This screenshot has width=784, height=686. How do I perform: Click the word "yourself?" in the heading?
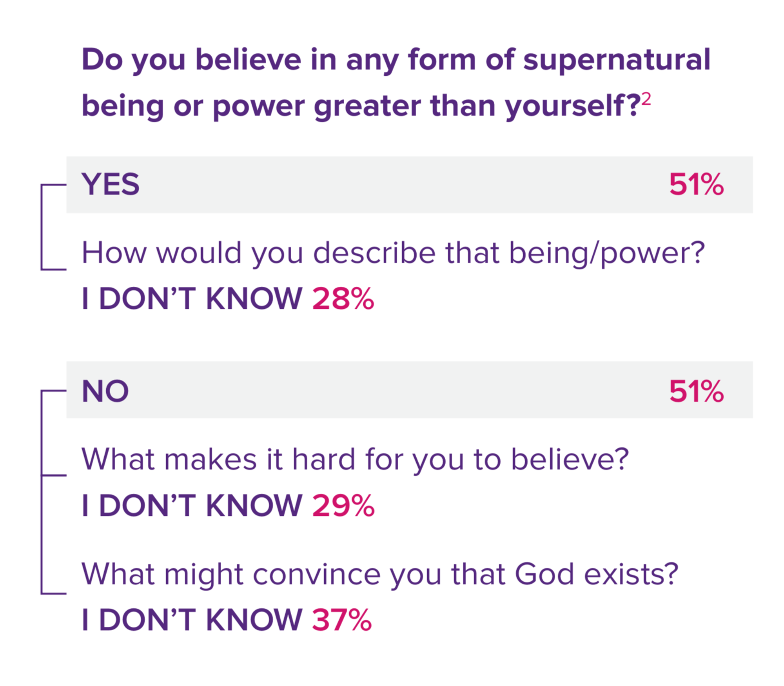click(572, 106)
